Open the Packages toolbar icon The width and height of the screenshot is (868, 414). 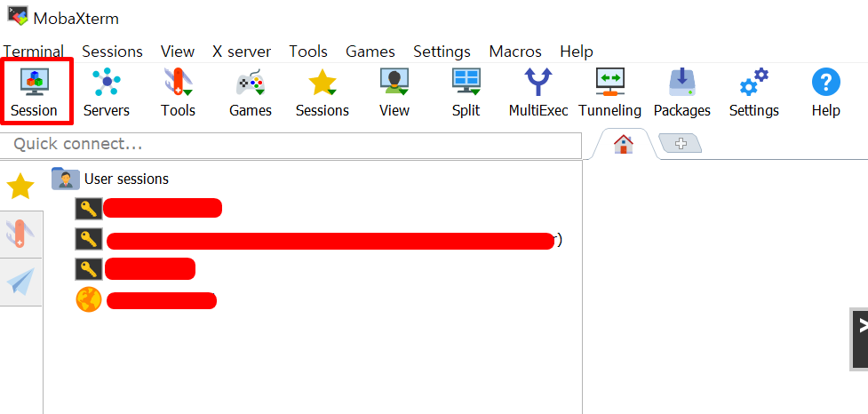tap(682, 92)
